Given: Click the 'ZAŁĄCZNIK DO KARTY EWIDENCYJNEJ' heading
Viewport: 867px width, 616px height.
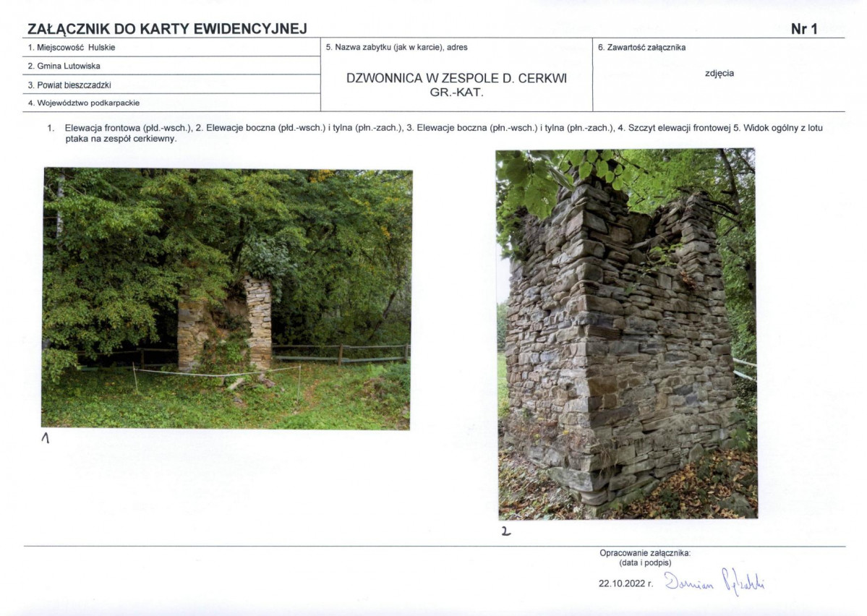Looking at the screenshot, I should click(167, 29).
